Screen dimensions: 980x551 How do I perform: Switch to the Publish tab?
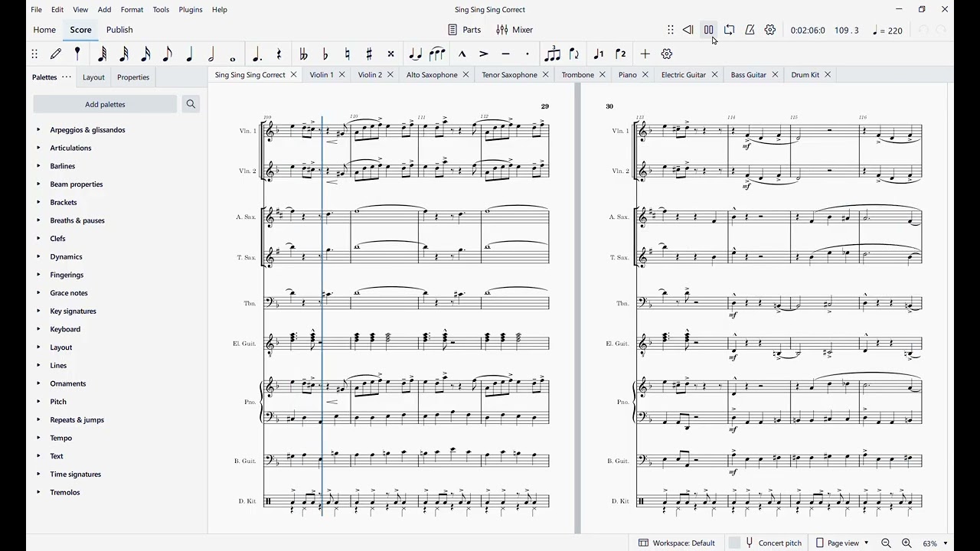pos(119,30)
